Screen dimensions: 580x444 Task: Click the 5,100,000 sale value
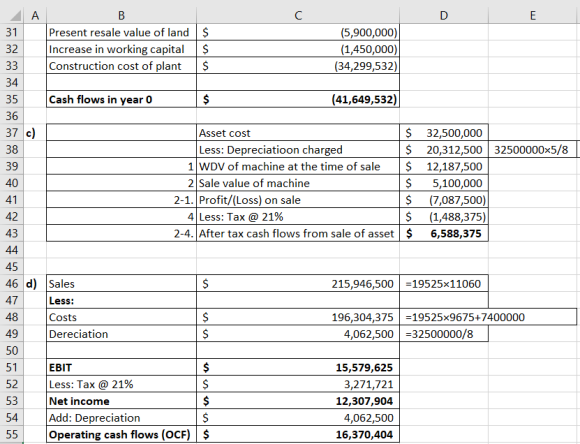[444, 183]
